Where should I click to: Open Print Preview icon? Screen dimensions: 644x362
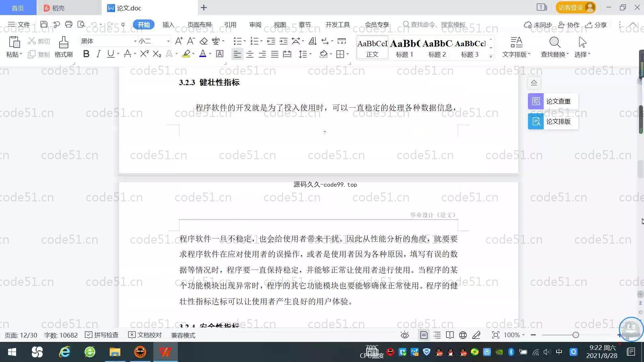[81, 24]
